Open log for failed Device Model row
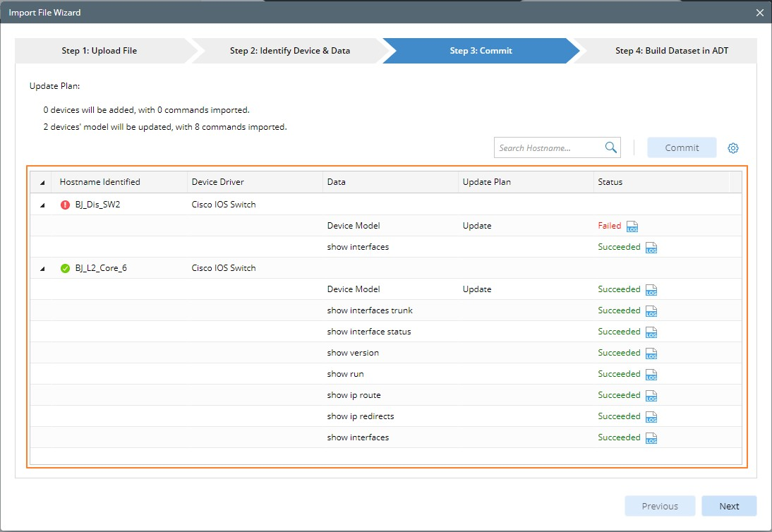 (632, 226)
